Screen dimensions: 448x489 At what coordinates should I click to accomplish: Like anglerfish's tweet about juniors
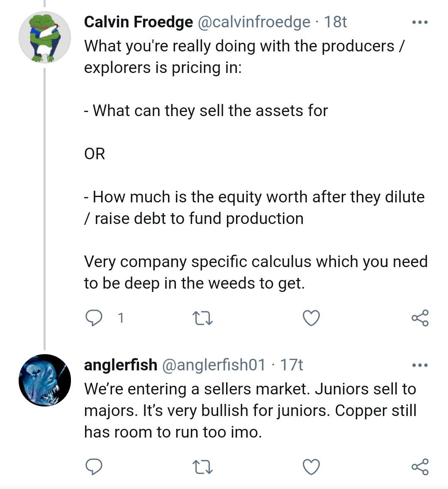point(311,467)
